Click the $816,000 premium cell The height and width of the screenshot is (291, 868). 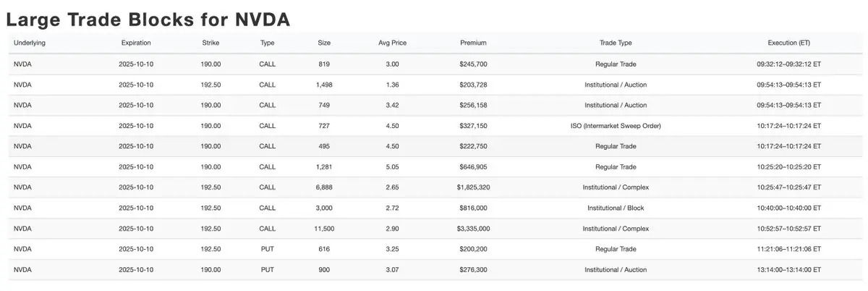pos(473,208)
